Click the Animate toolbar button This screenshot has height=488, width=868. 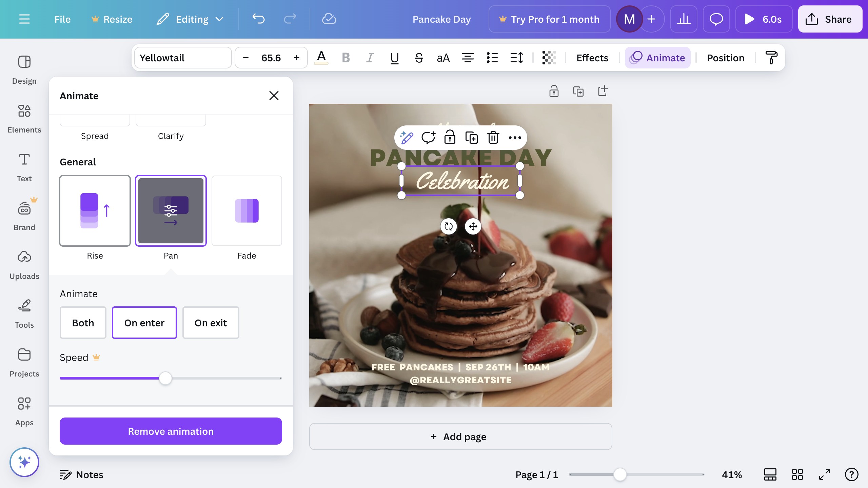click(658, 58)
